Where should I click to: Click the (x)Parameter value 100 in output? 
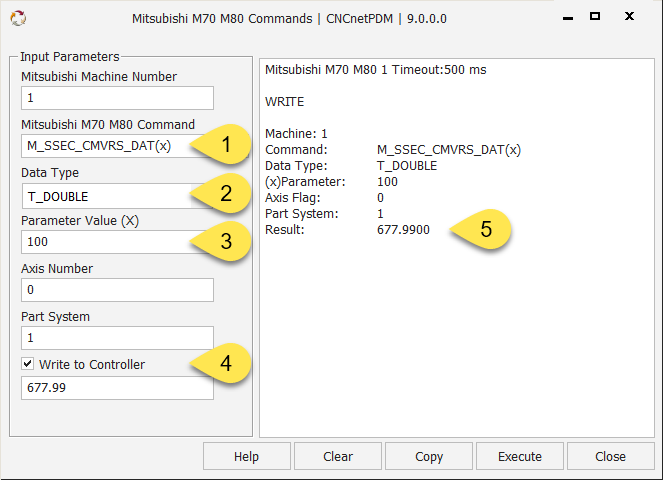[387, 182]
